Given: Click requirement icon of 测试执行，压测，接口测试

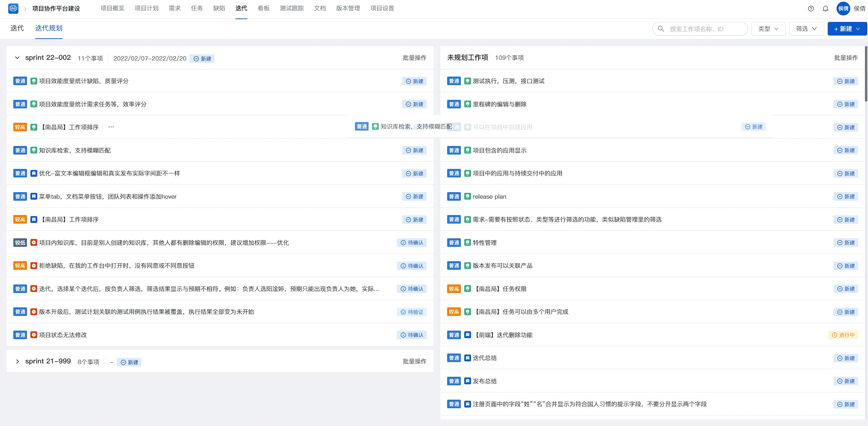Looking at the screenshot, I should coord(467,81).
